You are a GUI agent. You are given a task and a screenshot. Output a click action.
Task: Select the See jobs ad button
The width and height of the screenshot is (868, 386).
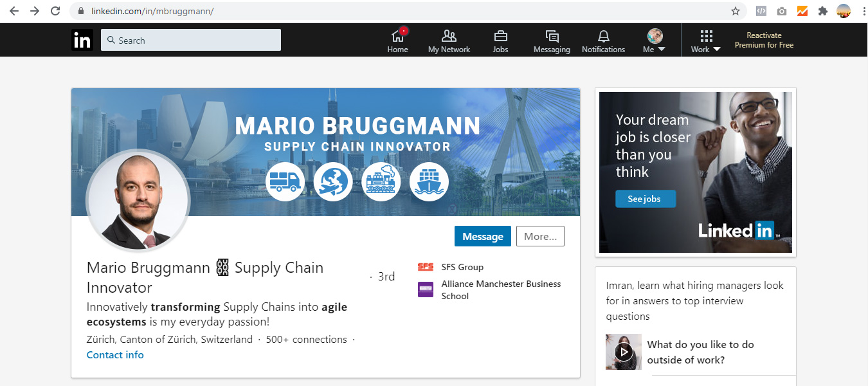pyautogui.click(x=646, y=199)
